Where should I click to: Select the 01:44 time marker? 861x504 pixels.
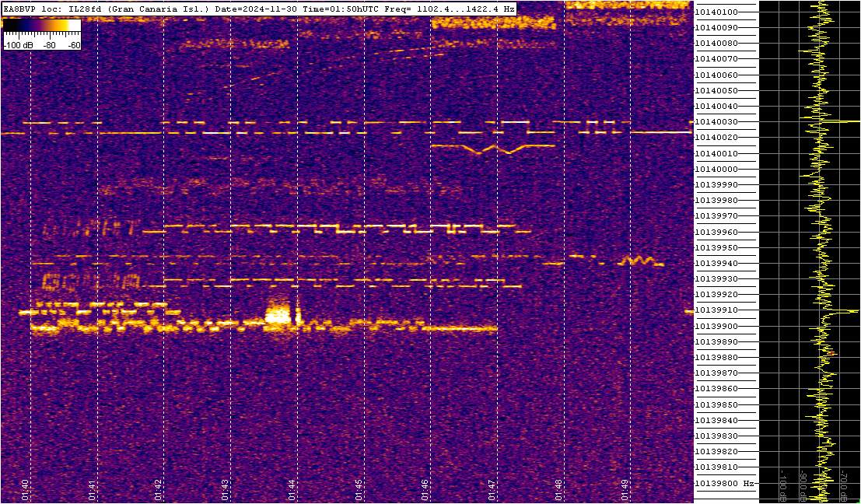tap(292, 490)
